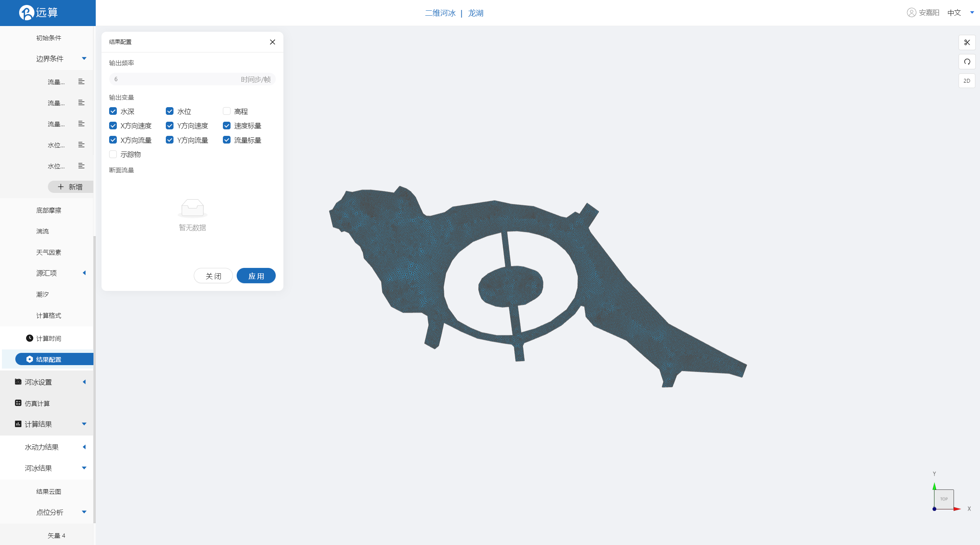The width and height of the screenshot is (980, 545).
Task: Click the sidebar vertical scrollbar
Action: coord(95,379)
